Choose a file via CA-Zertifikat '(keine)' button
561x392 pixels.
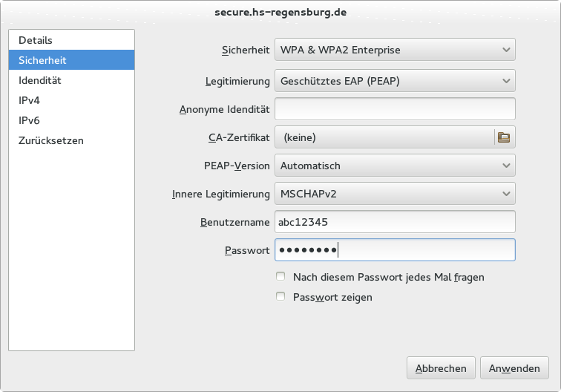pos(384,137)
